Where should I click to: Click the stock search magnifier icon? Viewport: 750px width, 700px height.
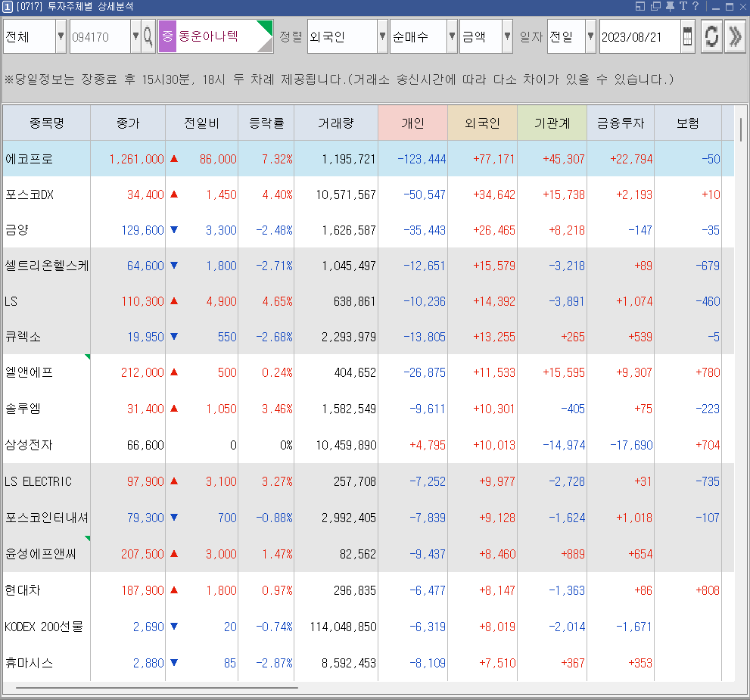pyautogui.click(x=149, y=36)
